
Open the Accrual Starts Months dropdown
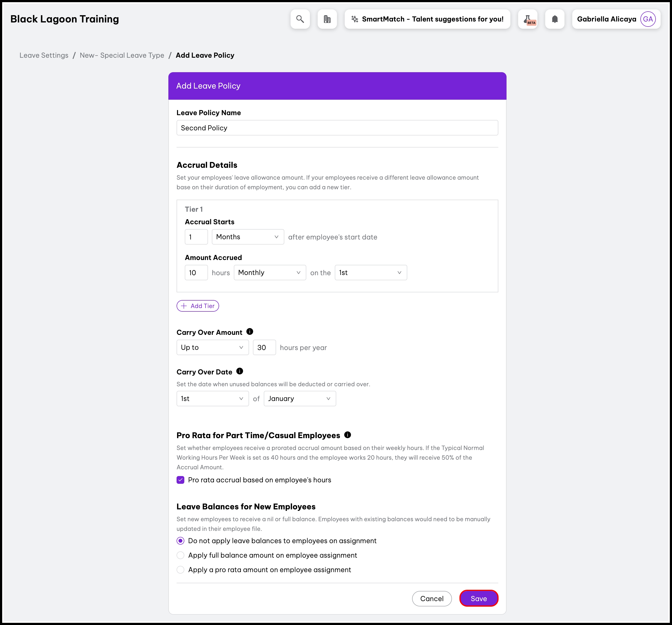click(248, 237)
